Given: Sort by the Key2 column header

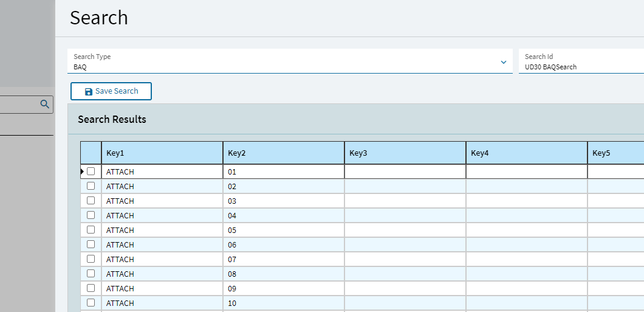Looking at the screenshot, I should pyautogui.click(x=284, y=153).
